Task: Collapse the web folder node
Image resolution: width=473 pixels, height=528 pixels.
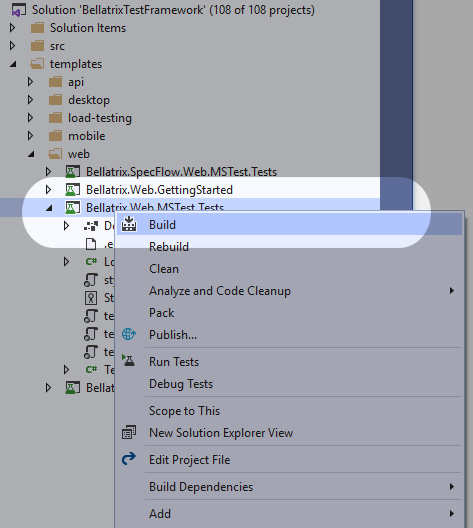Action: coord(31,154)
